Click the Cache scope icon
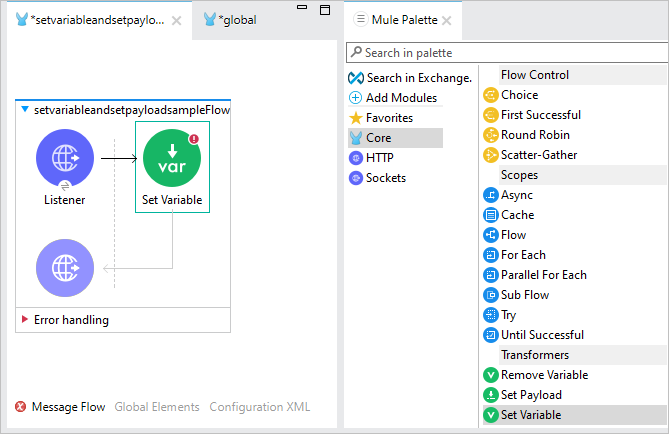This screenshot has width=669, height=434. [x=491, y=215]
